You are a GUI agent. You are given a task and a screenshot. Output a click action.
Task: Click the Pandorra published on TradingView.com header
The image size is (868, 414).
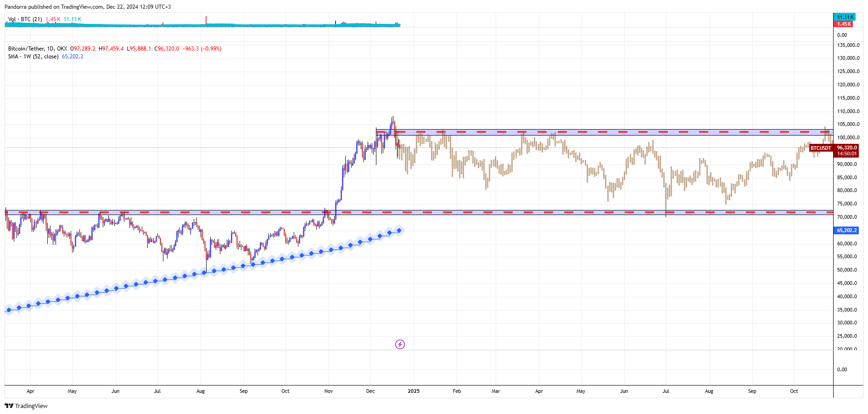(88, 7)
